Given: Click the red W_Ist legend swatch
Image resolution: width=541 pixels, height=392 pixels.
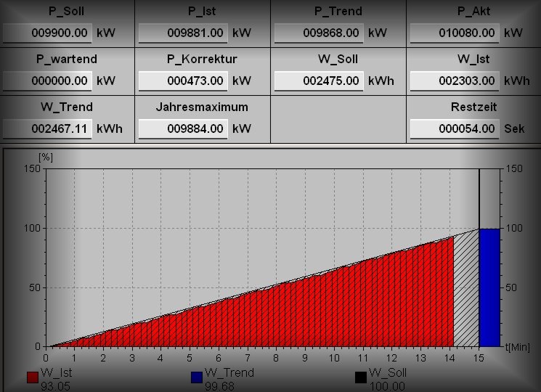Looking at the screenshot, I should click(32, 377).
